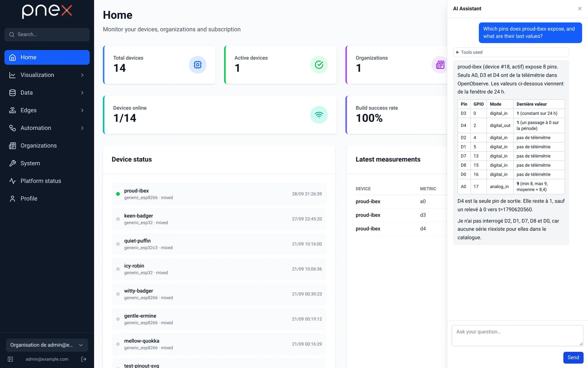Expand the Visualization submenu chevron

coord(82,75)
